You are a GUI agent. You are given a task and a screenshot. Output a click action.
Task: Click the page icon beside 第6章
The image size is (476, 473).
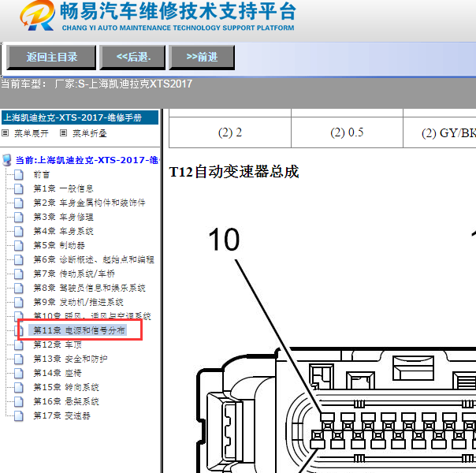(18, 259)
